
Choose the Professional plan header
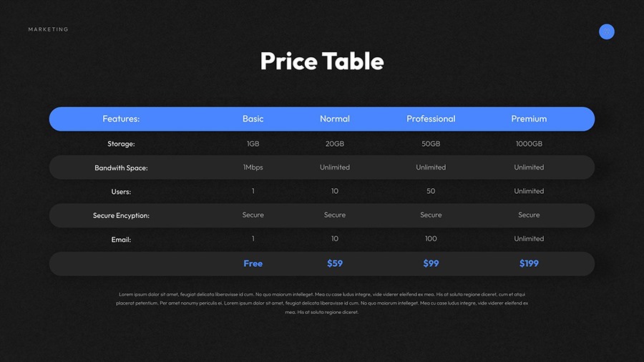(x=431, y=119)
